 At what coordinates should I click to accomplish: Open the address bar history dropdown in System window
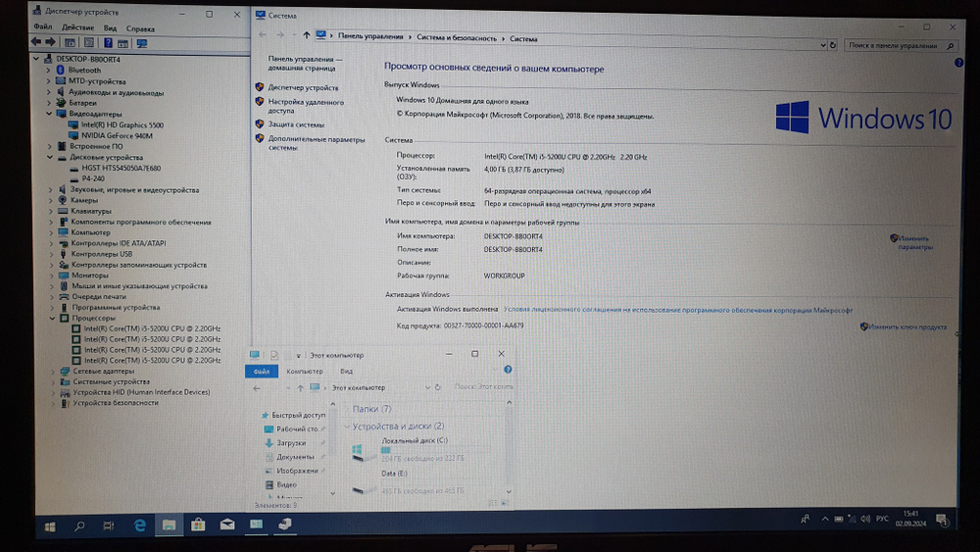click(823, 45)
